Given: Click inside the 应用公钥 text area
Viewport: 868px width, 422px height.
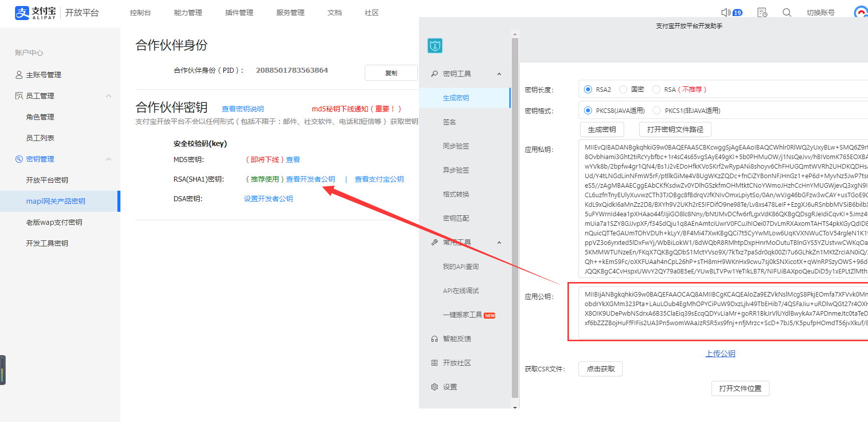Looking at the screenshot, I should click(723, 313).
